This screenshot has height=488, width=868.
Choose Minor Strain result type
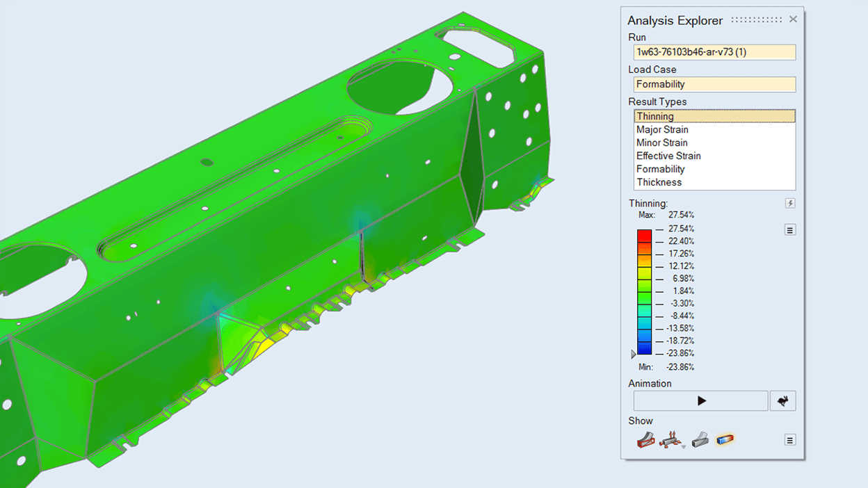662,143
